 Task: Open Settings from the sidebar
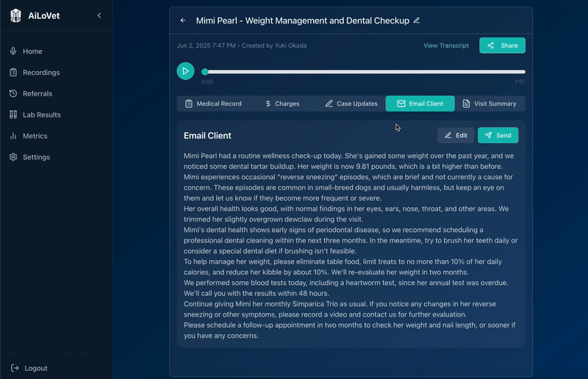(36, 157)
